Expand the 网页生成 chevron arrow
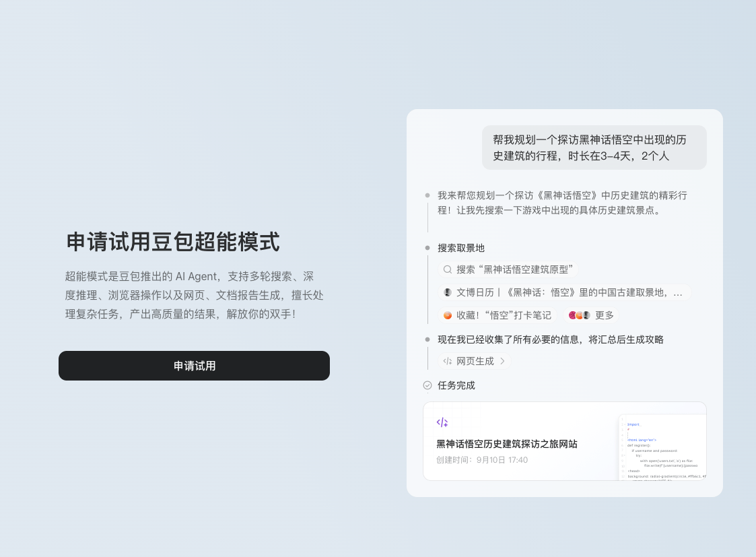Screen dimensions: 756x557 coord(502,361)
